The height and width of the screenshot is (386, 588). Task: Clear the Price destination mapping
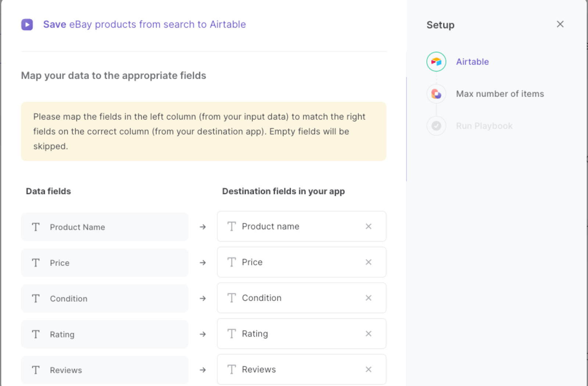pos(369,262)
